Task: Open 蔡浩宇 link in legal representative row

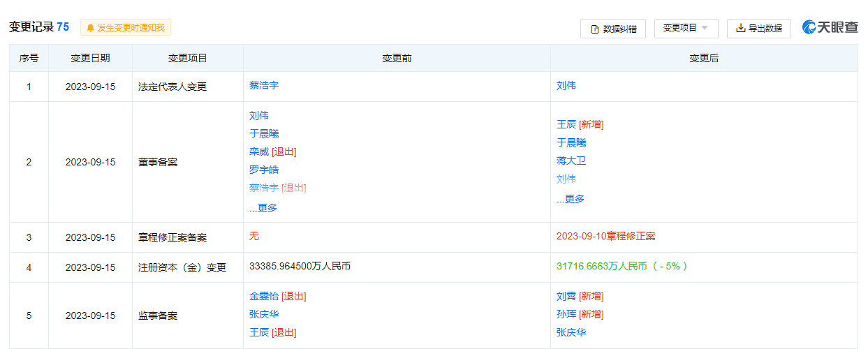Action: pos(264,85)
